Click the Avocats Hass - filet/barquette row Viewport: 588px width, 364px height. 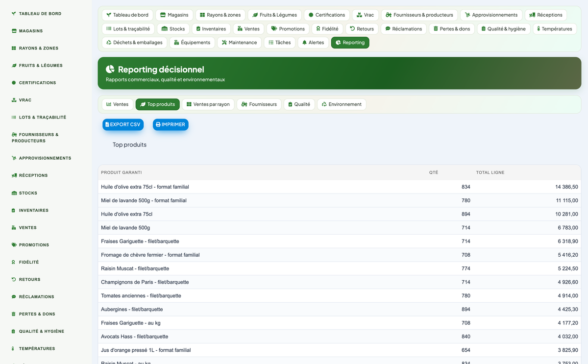pos(339,337)
